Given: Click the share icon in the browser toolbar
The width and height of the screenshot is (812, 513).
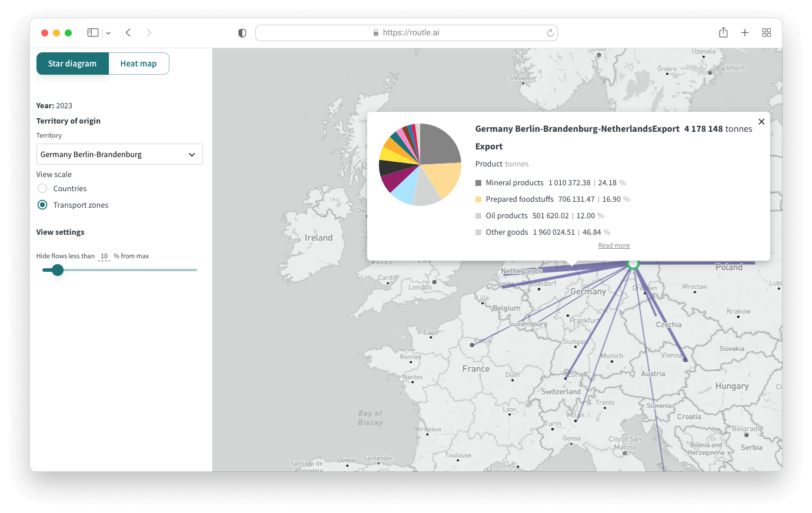Looking at the screenshot, I should [x=723, y=32].
